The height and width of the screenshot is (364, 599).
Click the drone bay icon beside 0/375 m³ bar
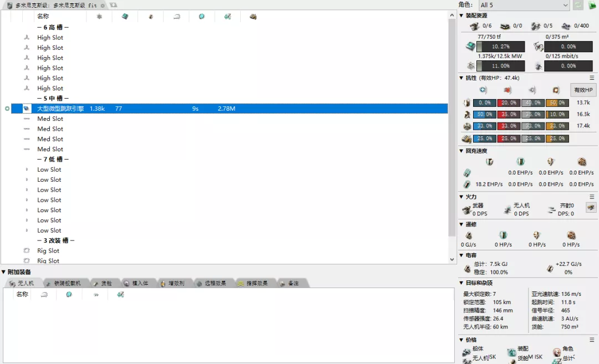pyautogui.click(x=539, y=47)
